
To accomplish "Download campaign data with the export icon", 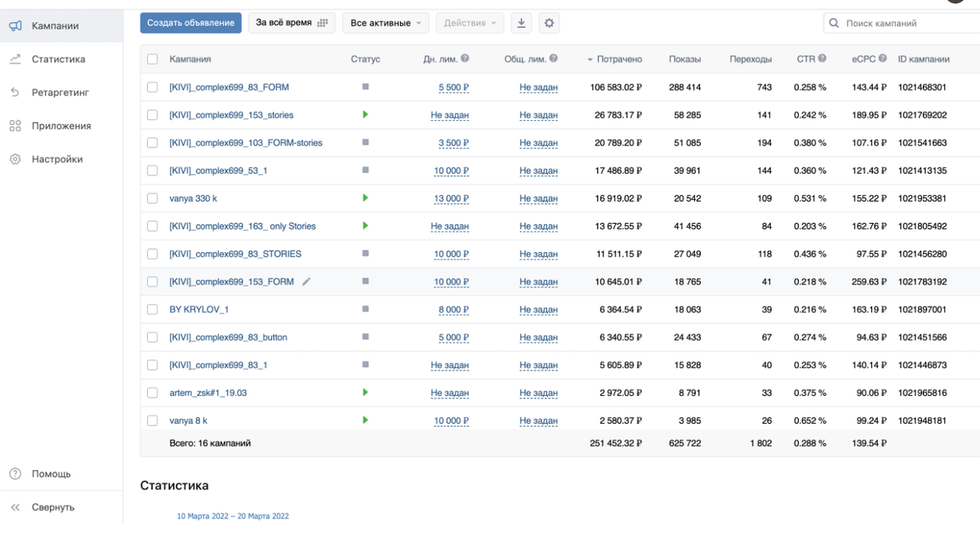I will pos(521,23).
